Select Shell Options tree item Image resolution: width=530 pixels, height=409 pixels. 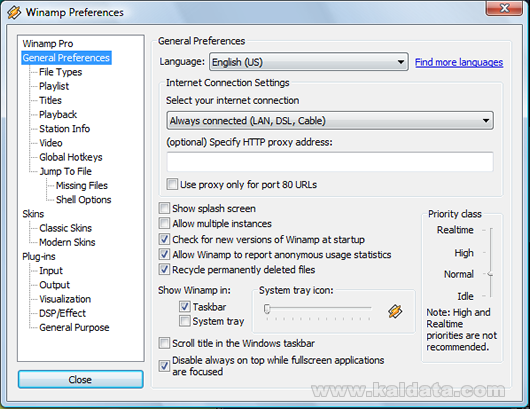(83, 200)
